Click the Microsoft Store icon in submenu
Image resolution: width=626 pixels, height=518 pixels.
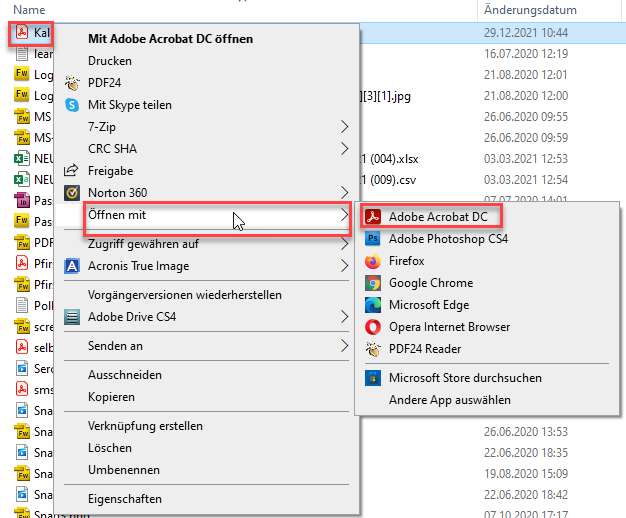pos(373,378)
